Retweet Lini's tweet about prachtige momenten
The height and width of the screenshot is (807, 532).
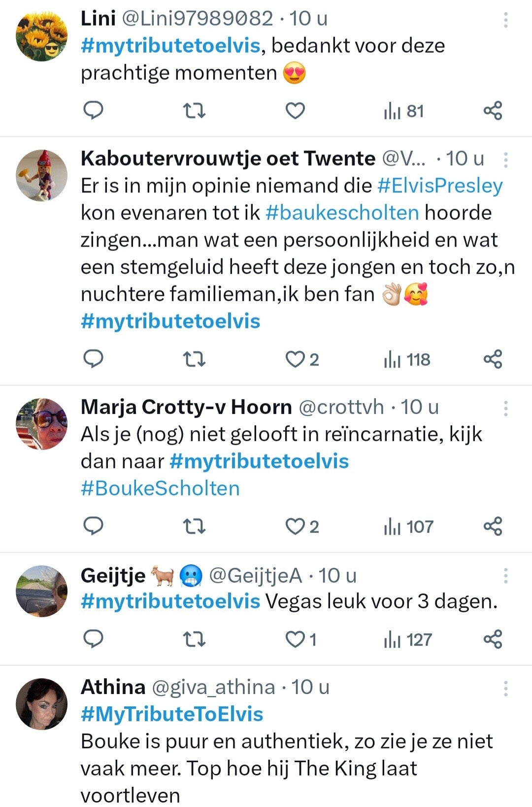(194, 111)
